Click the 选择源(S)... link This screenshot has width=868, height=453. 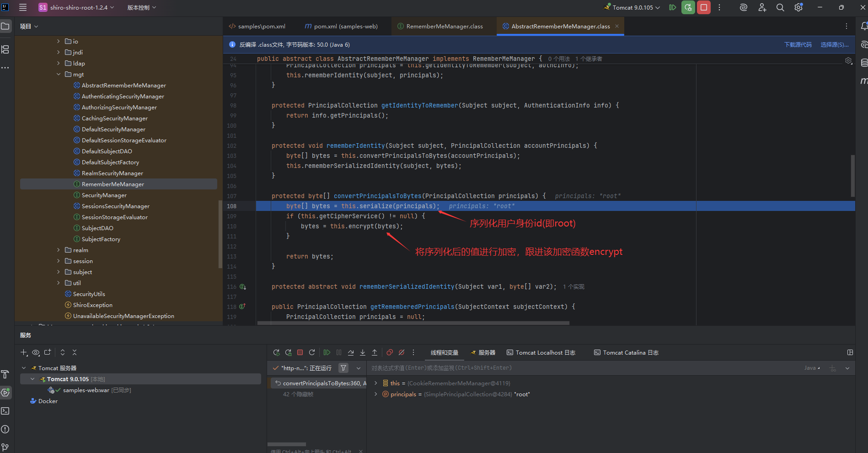pos(834,44)
